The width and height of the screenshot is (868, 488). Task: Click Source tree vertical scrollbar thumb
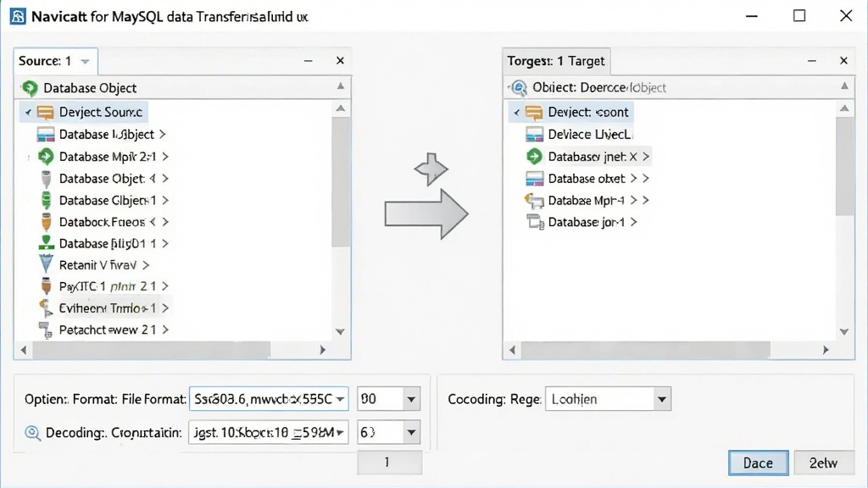(341, 181)
